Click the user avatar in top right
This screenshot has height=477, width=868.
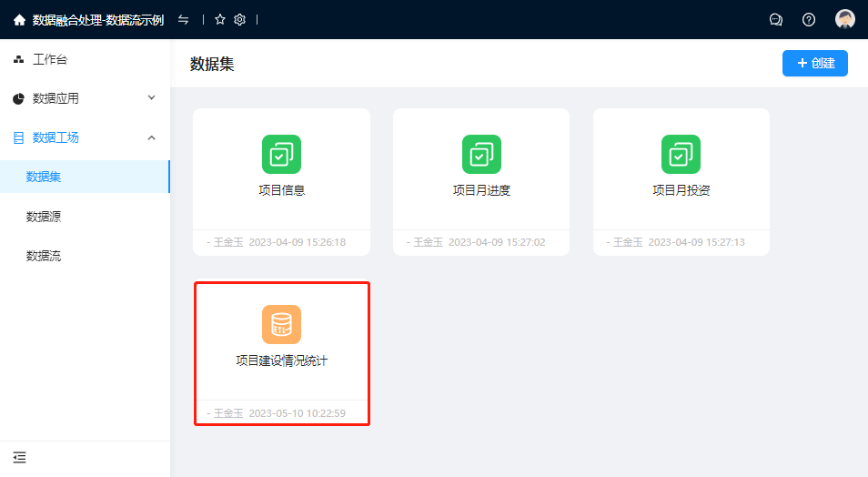tap(845, 20)
